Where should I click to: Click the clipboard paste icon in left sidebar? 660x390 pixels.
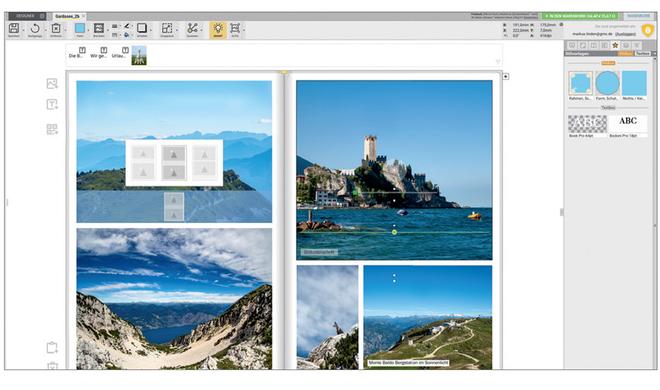(x=52, y=348)
